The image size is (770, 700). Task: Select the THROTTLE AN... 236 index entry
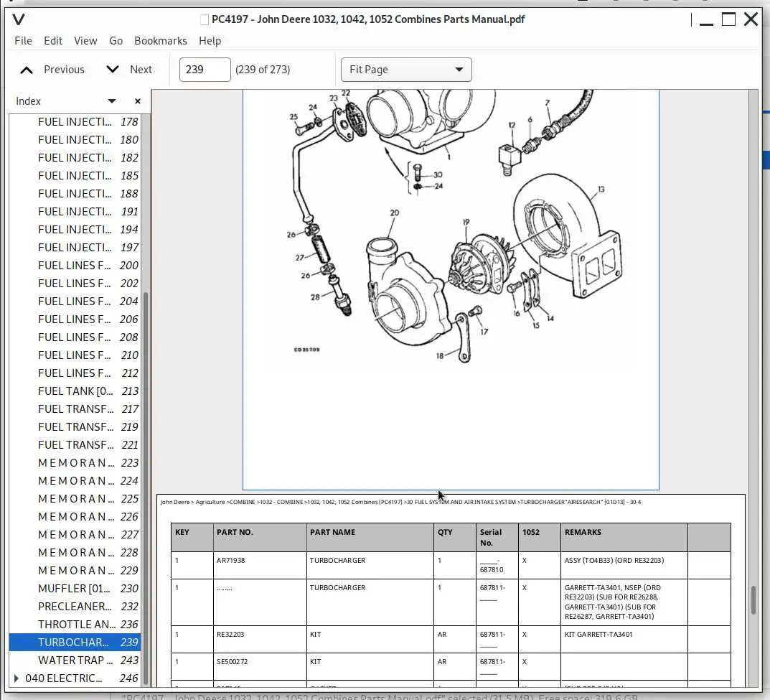[x=75, y=625]
